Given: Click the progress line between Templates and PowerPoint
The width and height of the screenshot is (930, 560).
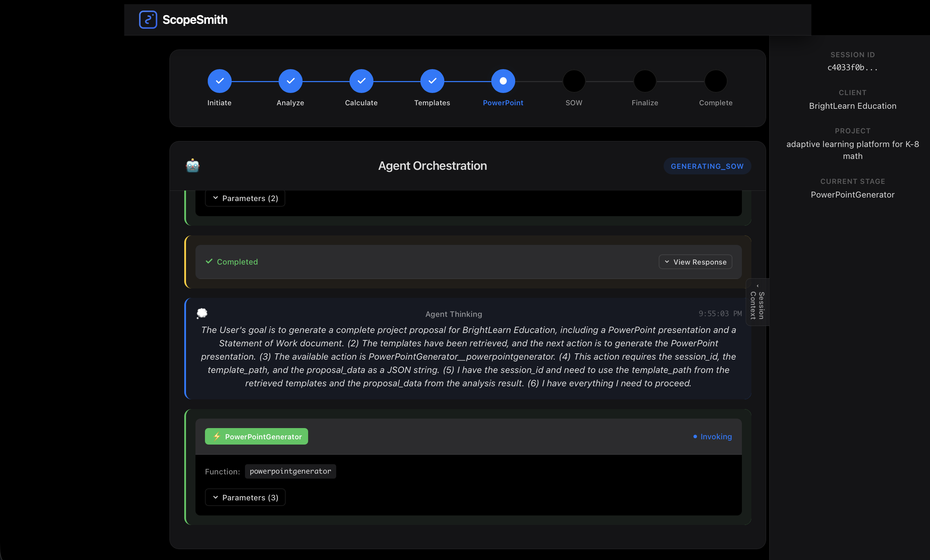Looking at the screenshot, I should coord(468,81).
